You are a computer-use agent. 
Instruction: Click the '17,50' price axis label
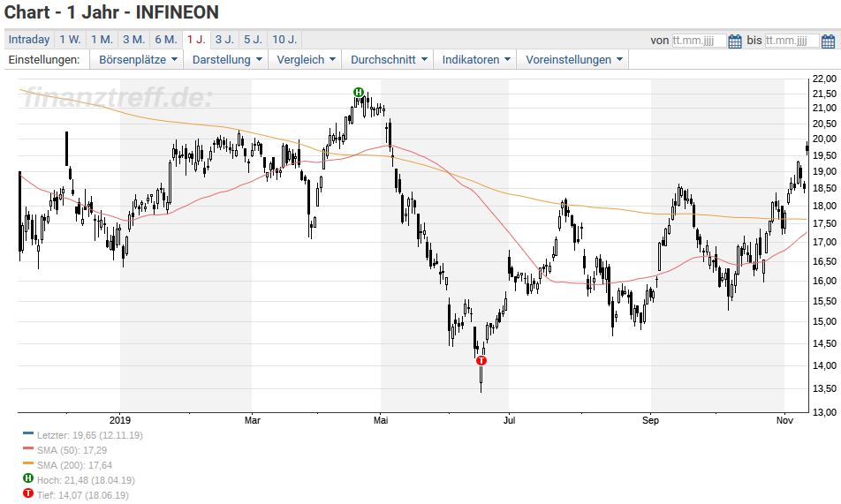tap(824, 224)
